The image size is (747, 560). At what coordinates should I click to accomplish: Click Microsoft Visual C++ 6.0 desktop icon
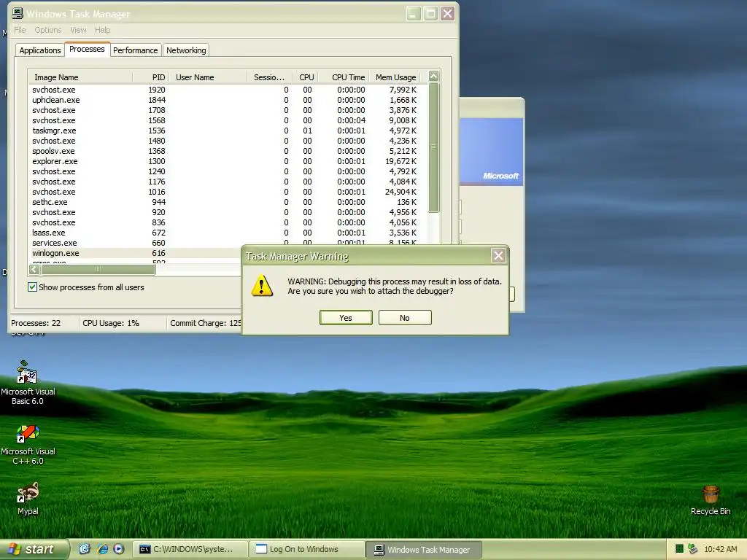(28, 446)
